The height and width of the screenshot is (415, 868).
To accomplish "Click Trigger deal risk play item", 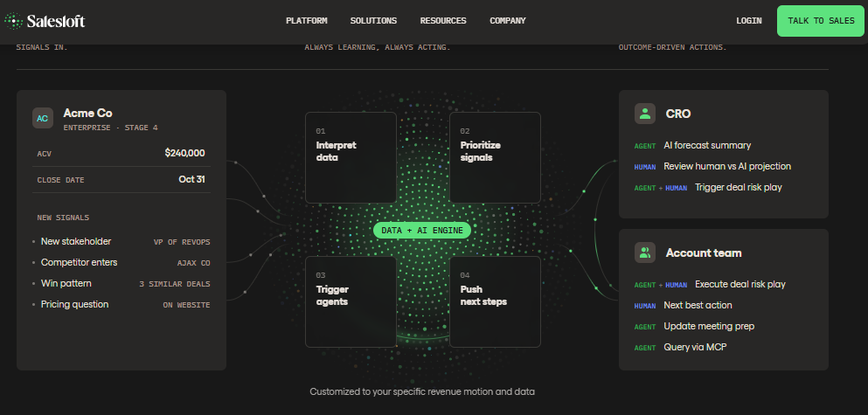I will (x=739, y=188).
